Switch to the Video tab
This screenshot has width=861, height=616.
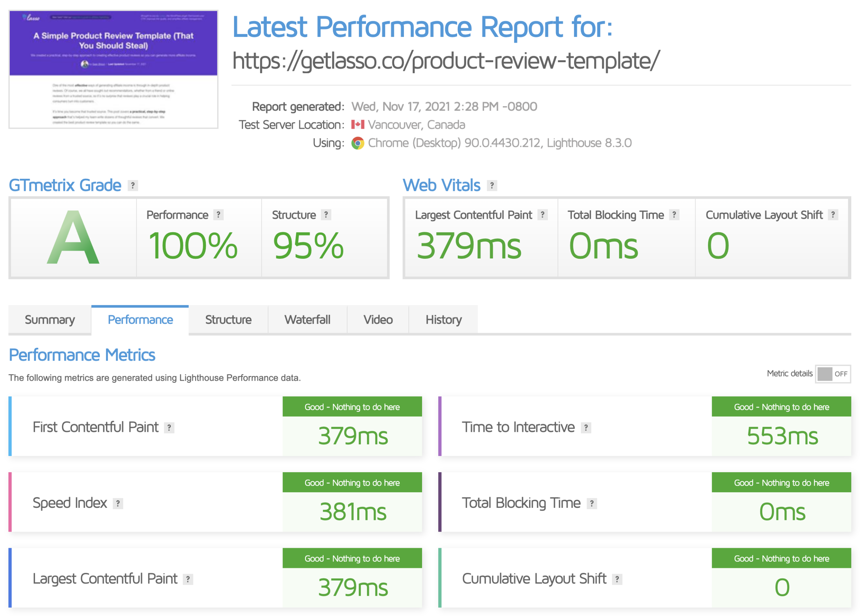pos(378,320)
